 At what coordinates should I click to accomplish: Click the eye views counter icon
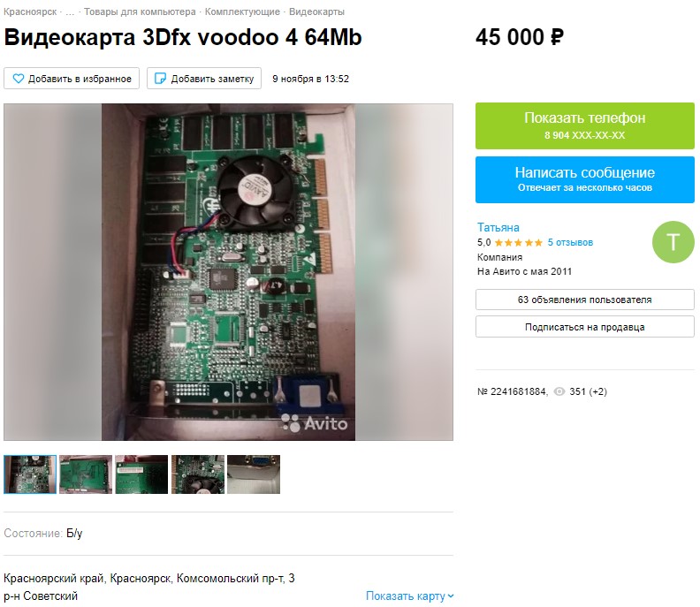(x=559, y=391)
